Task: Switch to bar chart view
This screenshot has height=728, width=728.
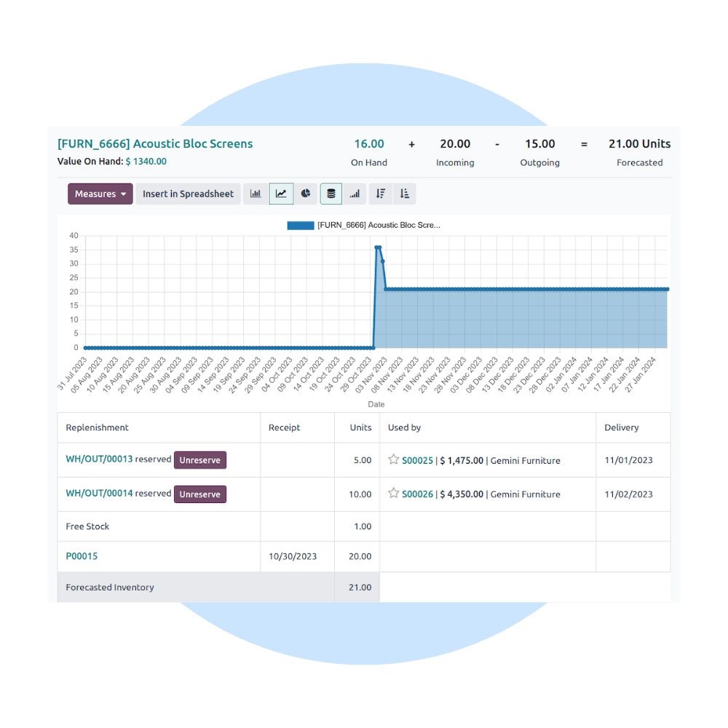Action: tap(256, 194)
